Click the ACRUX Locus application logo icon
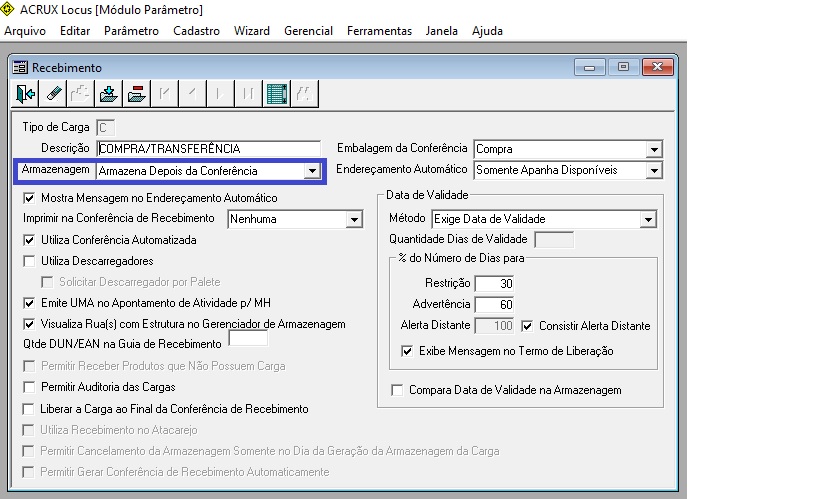819x499 pixels. (7, 8)
